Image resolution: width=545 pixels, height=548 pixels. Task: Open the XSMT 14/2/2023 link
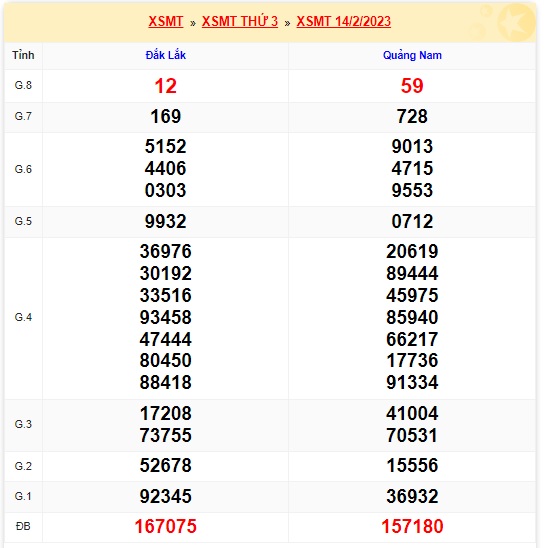click(x=344, y=21)
